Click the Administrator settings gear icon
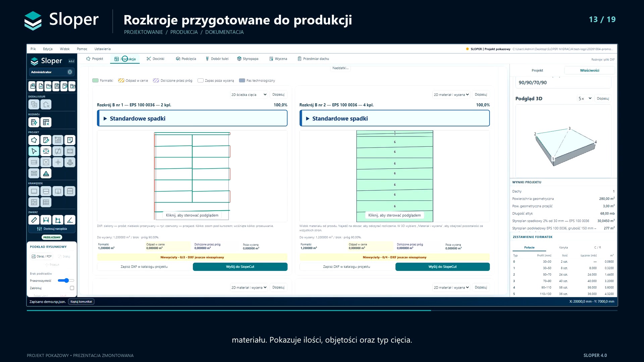Image resolution: width=644 pixels, height=362 pixels. point(70,72)
